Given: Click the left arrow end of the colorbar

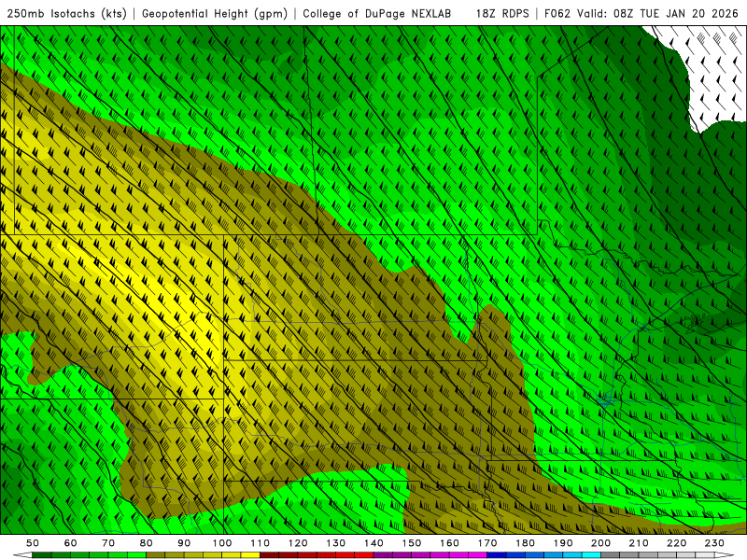Looking at the screenshot, I should 22,555.
